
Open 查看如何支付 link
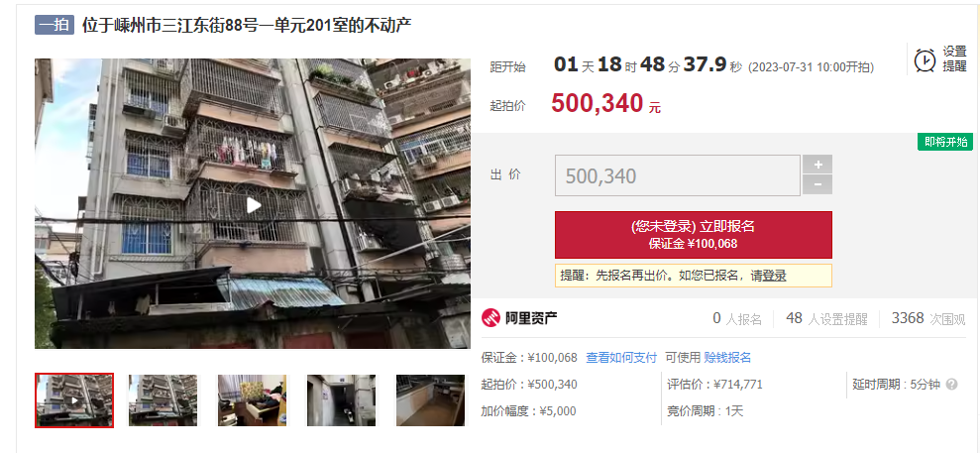coord(621,358)
